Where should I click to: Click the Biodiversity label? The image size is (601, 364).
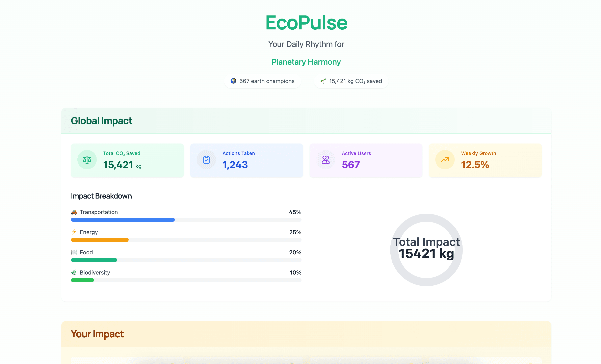click(95, 272)
